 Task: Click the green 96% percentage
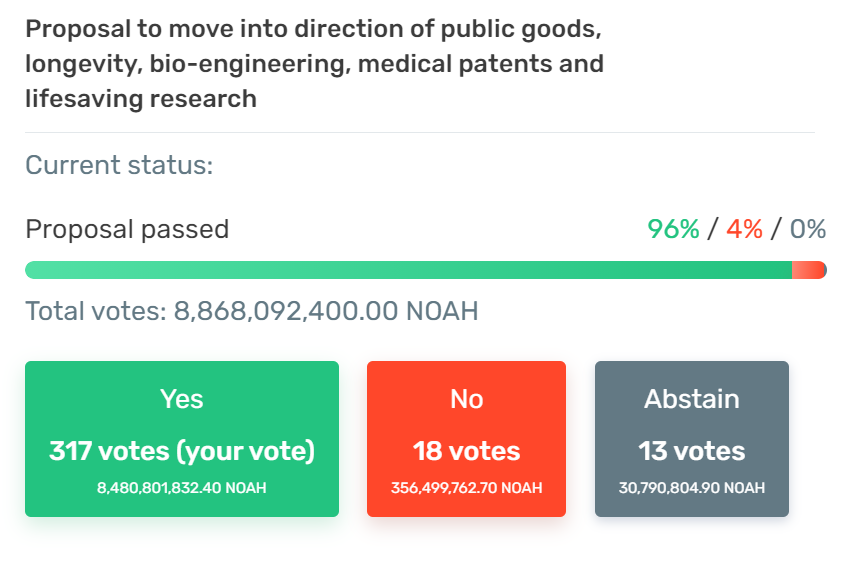pos(673,229)
